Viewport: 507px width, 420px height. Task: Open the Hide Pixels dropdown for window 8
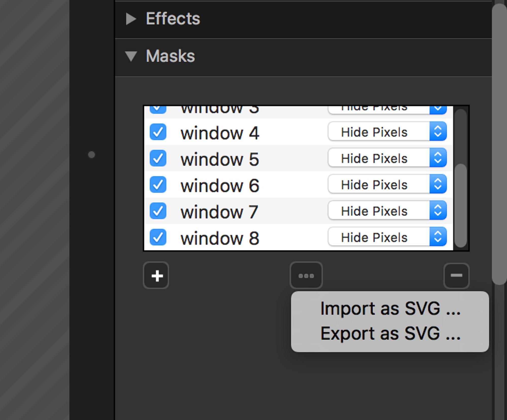[387, 237]
